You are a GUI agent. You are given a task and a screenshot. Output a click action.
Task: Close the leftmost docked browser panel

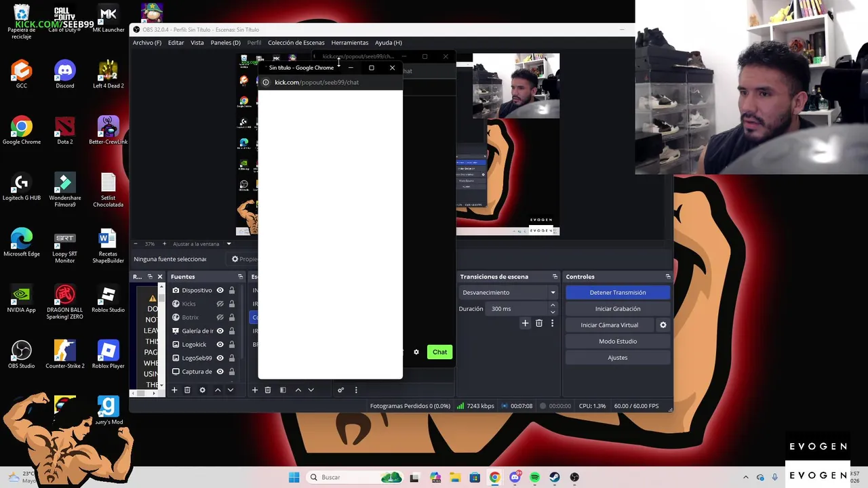point(160,277)
